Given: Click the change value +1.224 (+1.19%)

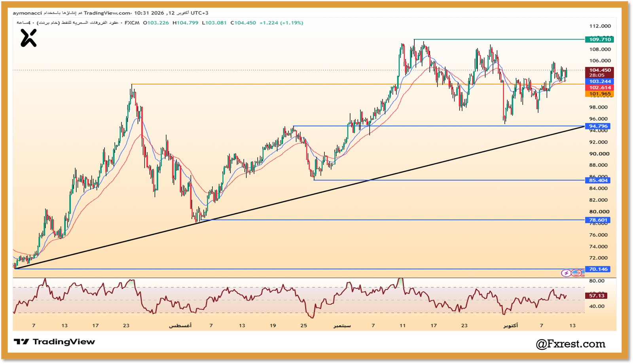Looking at the screenshot, I should point(281,23).
